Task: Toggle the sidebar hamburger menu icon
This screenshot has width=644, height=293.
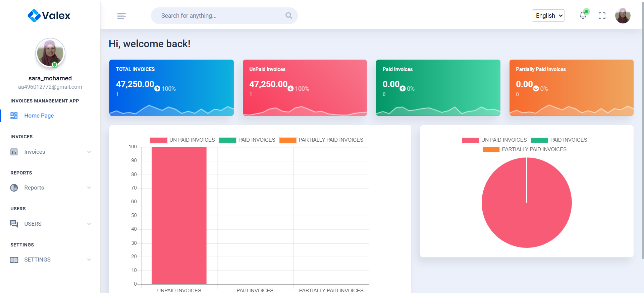Action: (x=121, y=16)
